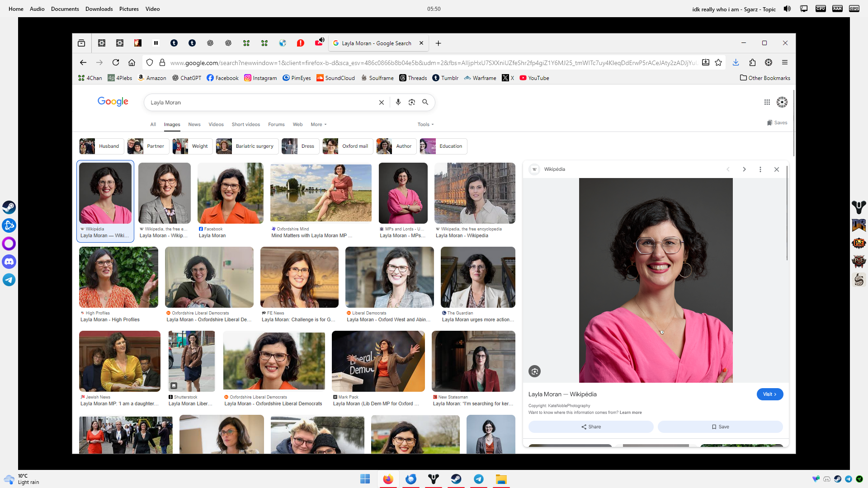Open Telegram from the taskbar
The height and width of the screenshot is (488, 868).
[478, 479]
